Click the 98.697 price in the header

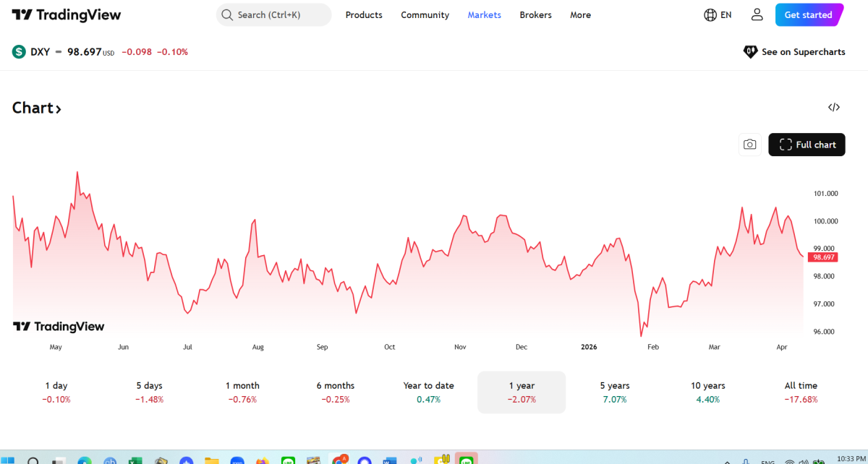point(85,52)
